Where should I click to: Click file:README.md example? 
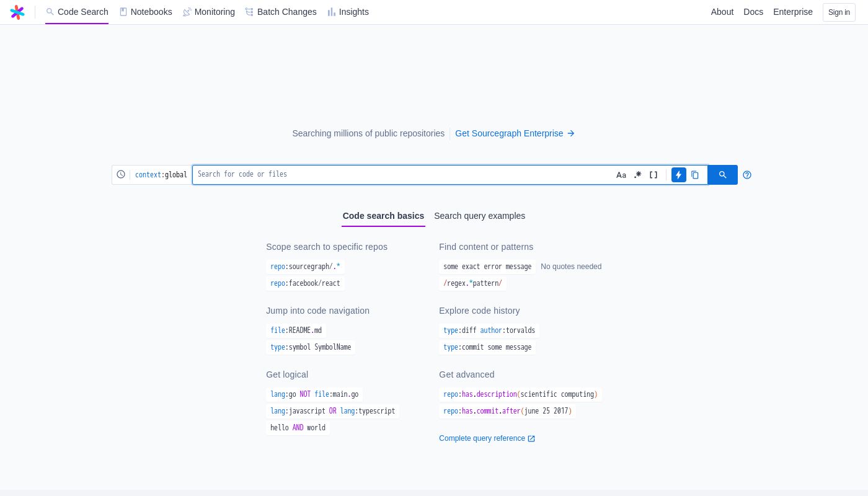(296, 330)
